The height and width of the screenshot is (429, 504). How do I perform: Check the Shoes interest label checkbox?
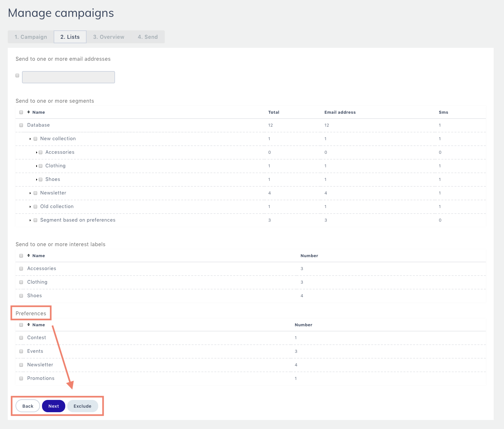coord(21,296)
